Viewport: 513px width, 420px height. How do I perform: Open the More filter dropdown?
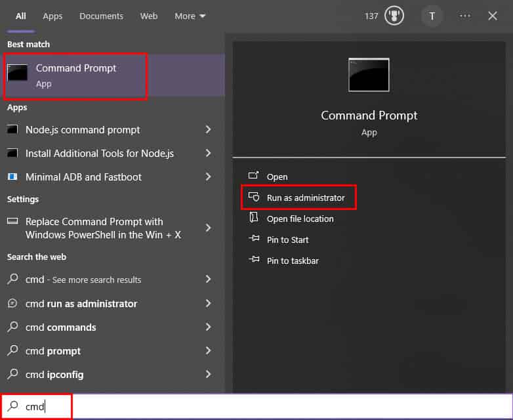tap(190, 16)
